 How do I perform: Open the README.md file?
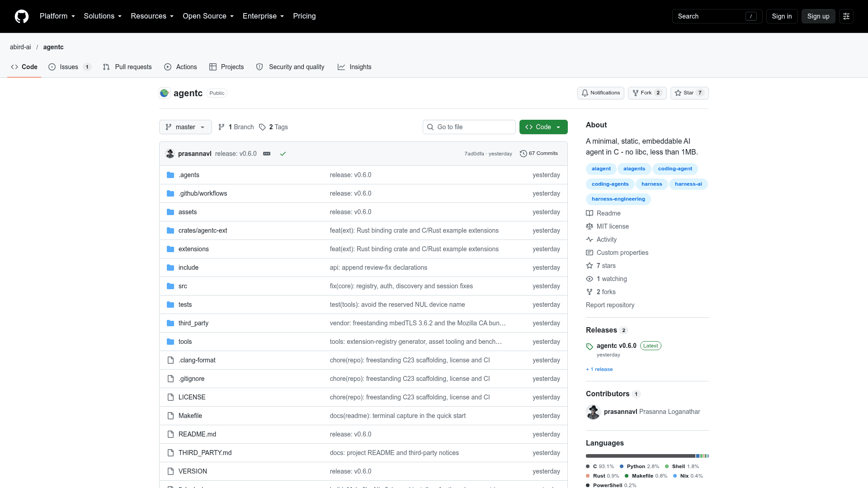click(197, 434)
